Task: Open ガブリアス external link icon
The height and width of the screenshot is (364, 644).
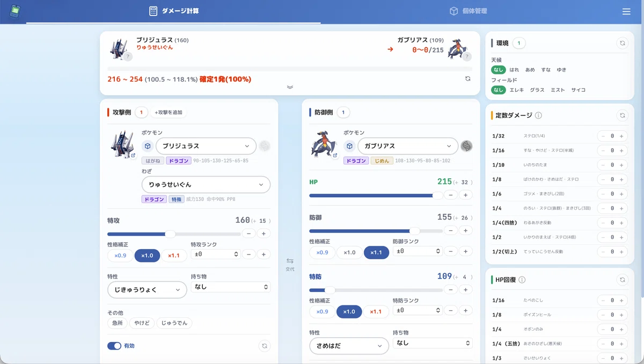Action: click(x=335, y=155)
